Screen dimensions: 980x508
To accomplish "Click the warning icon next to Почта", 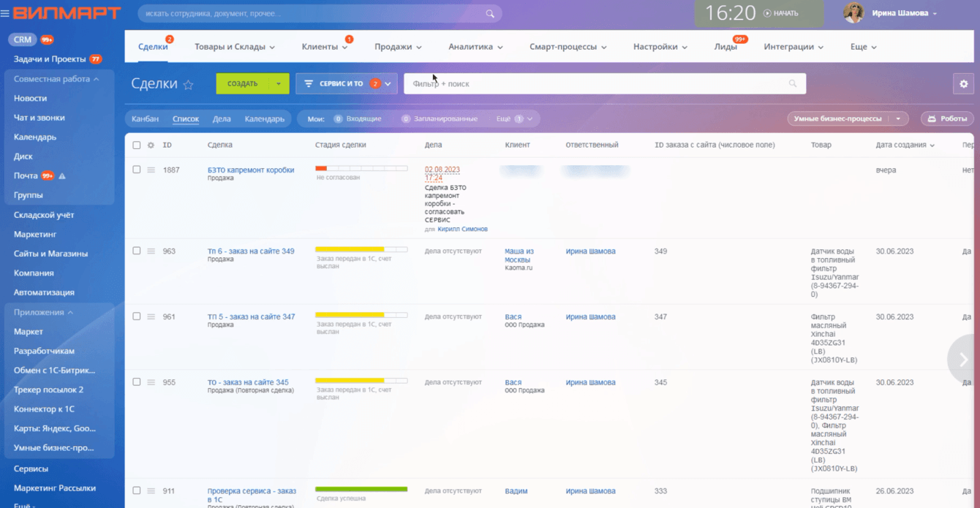I will (62, 176).
